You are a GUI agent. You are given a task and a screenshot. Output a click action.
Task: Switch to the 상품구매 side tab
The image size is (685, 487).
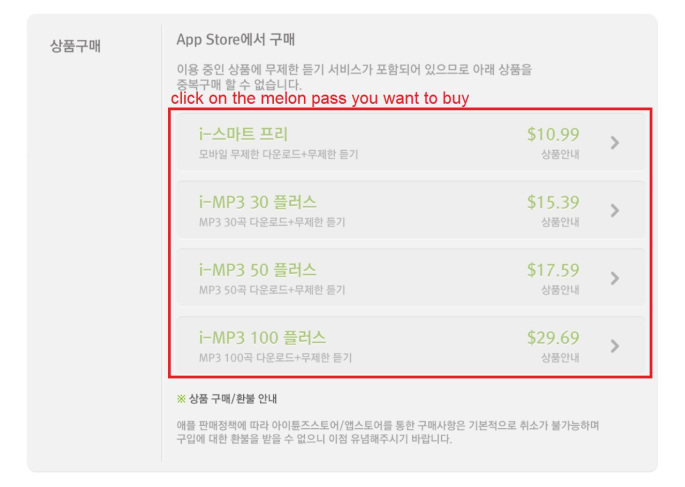coord(75,46)
